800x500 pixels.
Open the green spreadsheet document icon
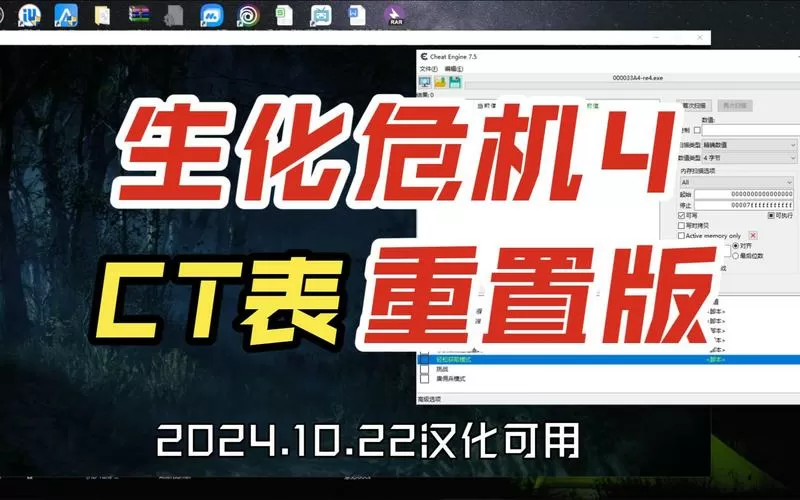pos(284,15)
